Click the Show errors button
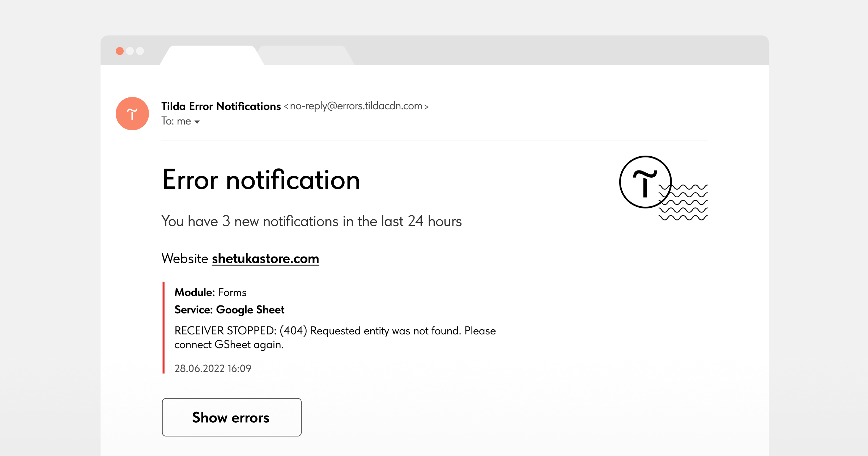868x456 pixels. pyautogui.click(x=231, y=417)
